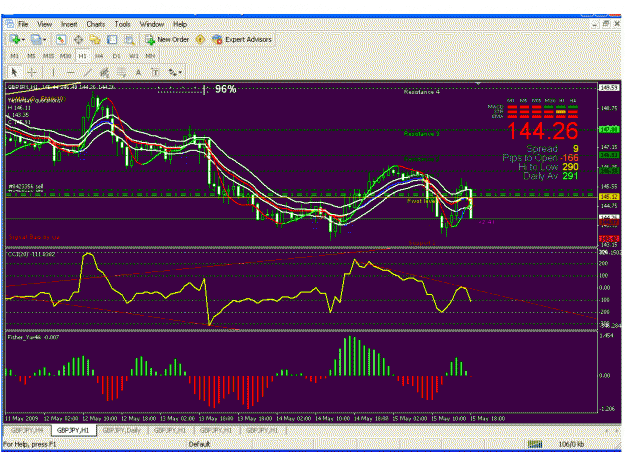Click the Daily Av 291 readout
The height and width of the screenshot is (452, 625).
click(550, 176)
